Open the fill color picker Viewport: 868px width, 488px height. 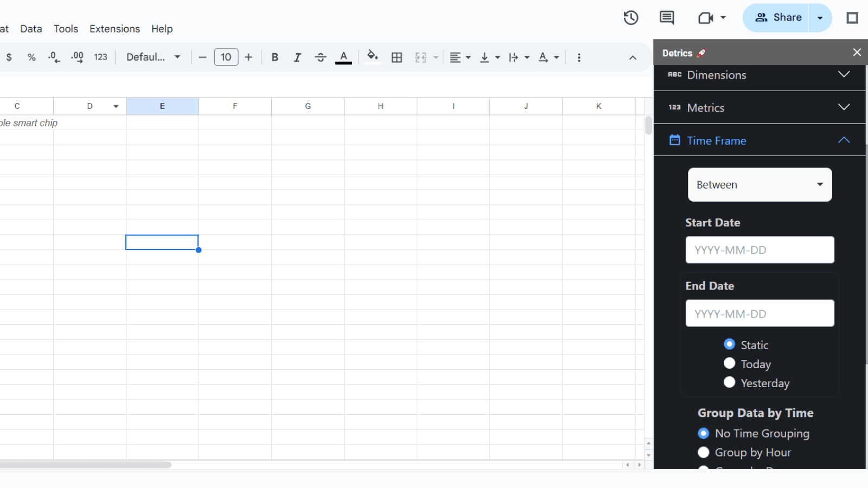[x=372, y=57]
